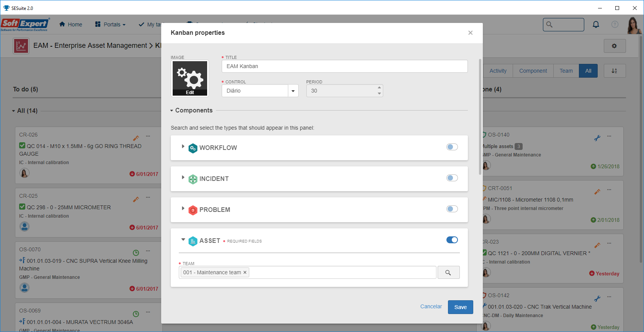Click assignee avatar on card CR-025
The height and width of the screenshot is (332, 644).
coord(25,226)
